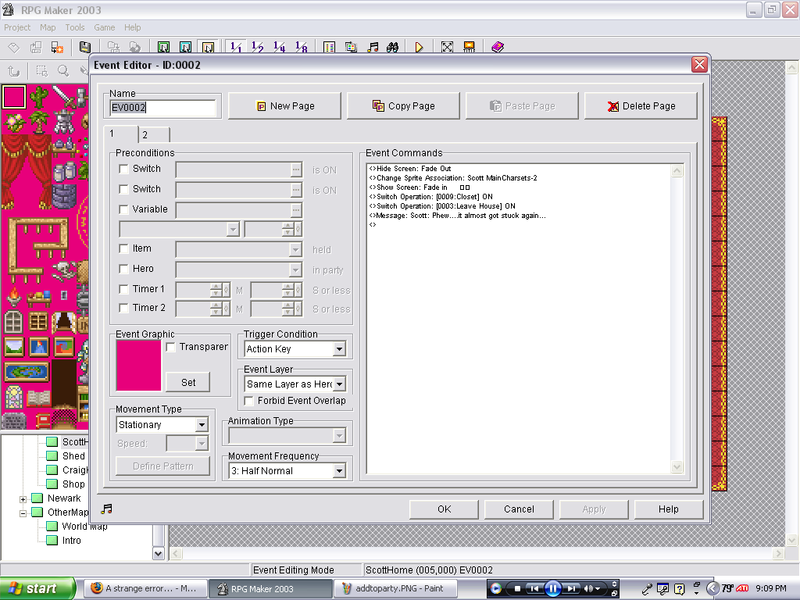Image resolution: width=800 pixels, height=600 pixels.
Task: Click the Create Game Disk floppy icon
Action: 85,47
